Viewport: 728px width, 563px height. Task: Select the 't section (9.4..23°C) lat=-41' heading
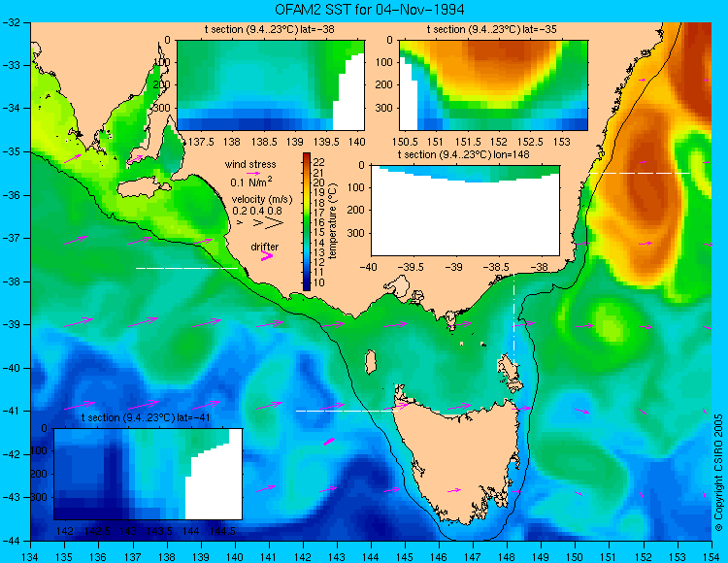pos(146,417)
